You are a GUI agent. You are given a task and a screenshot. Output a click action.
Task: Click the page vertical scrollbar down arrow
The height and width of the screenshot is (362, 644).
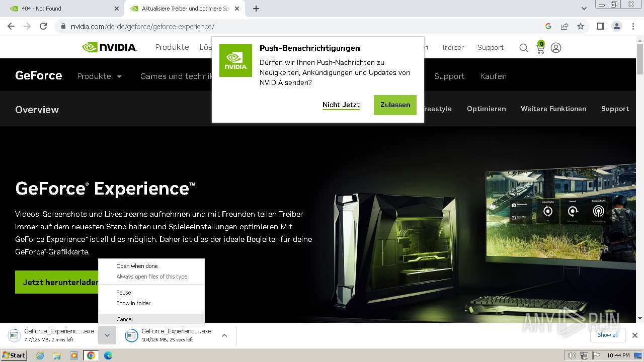[x=640, y=318]
